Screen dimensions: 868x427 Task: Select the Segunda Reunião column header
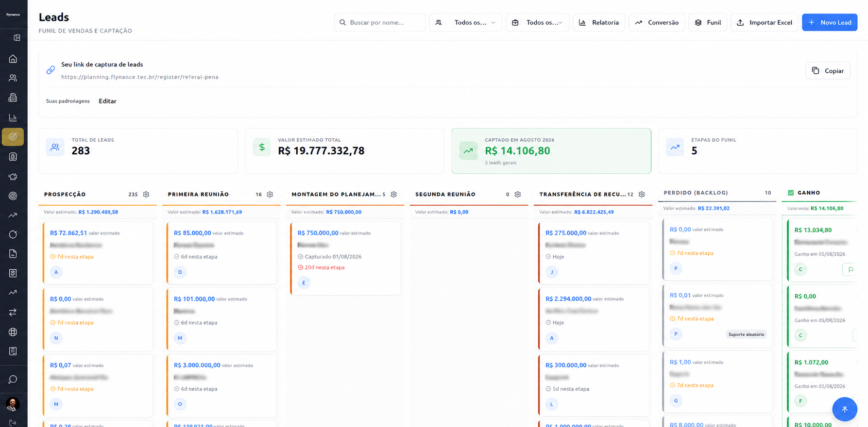tap(469, 194)
